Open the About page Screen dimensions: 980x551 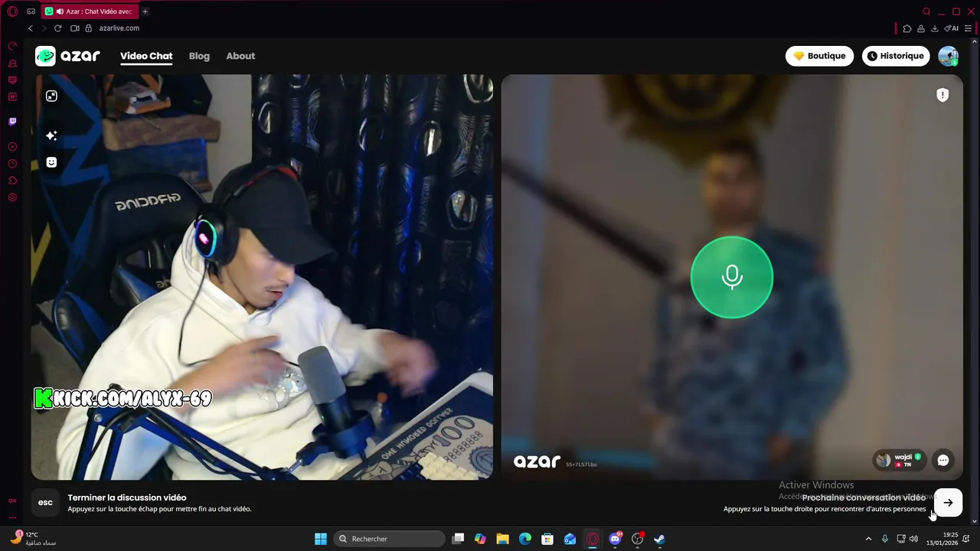240,56
